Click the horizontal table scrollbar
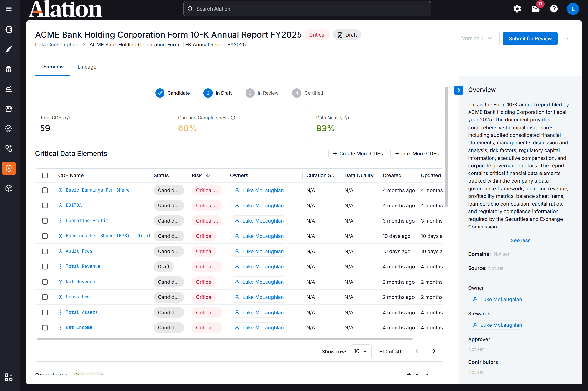 225,339
